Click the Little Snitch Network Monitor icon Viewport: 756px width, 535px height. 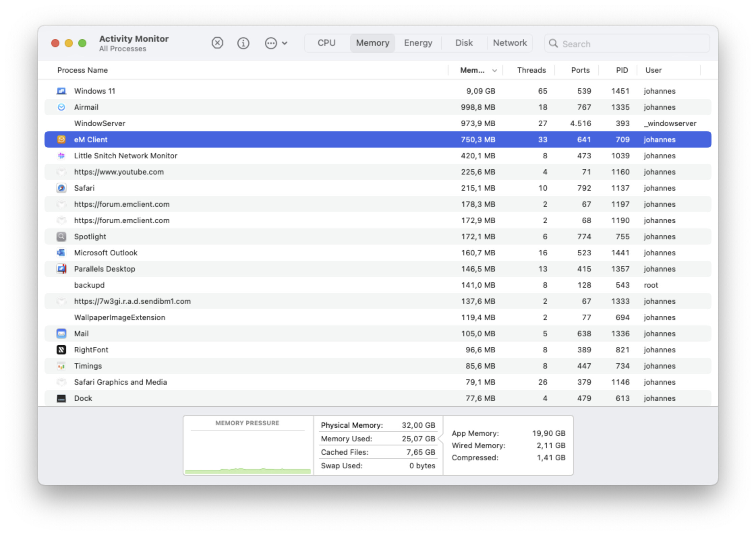point(61,156)
